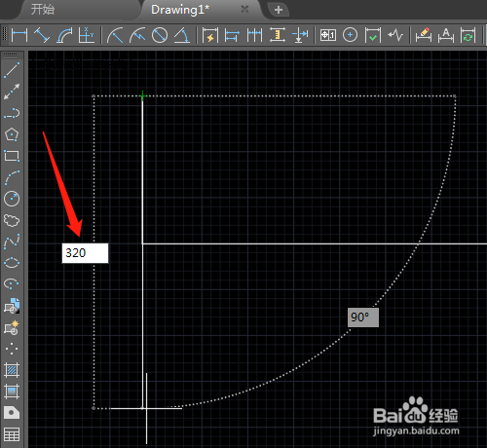Open Dimension Edit with pencil icon
Screen dimensions: 487x448
coord(424,35)
